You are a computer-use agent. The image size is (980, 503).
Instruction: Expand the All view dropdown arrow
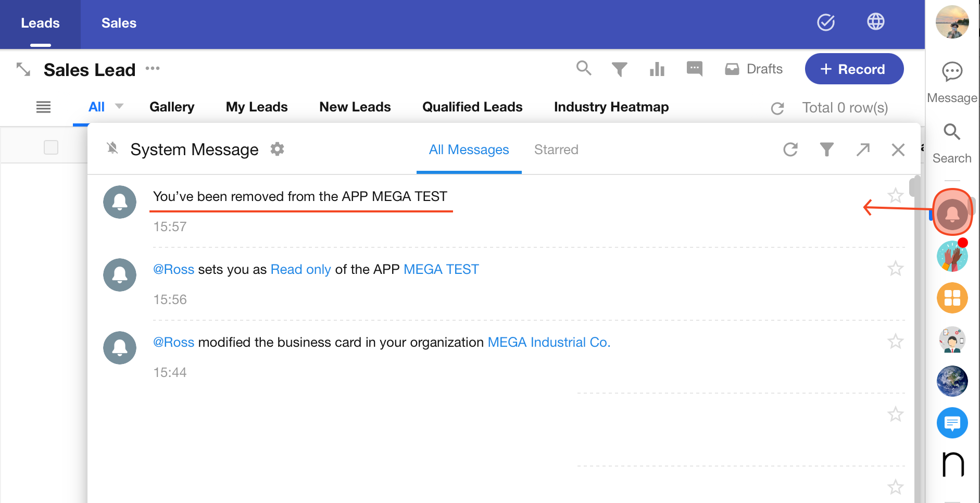119,106
